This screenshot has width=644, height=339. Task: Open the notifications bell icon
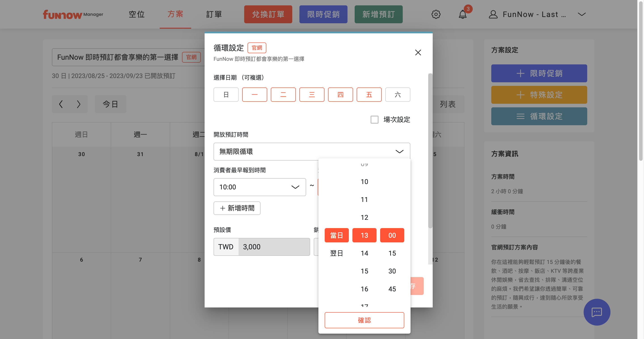[x=462, y=14]
